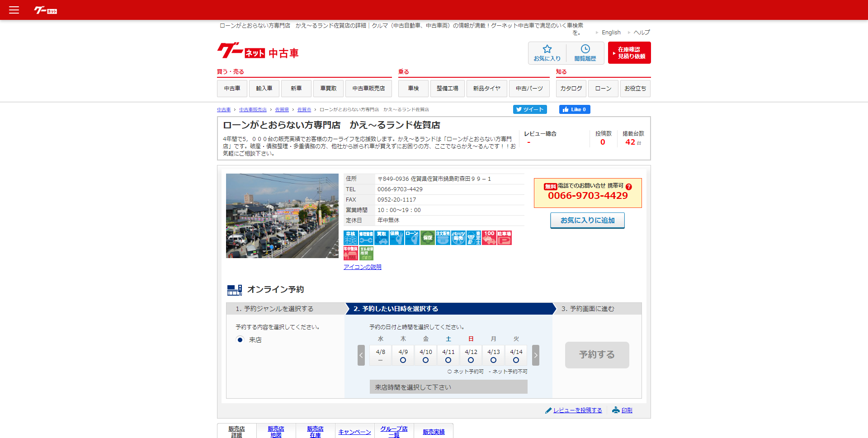Click the printer icon beside 印刷
This screenshot has width=868, height=438.
(616, 410)
